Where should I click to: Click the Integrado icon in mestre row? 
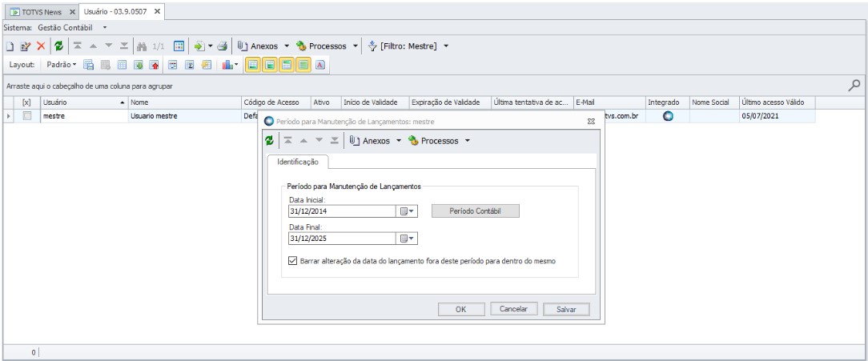pos(668,116)
